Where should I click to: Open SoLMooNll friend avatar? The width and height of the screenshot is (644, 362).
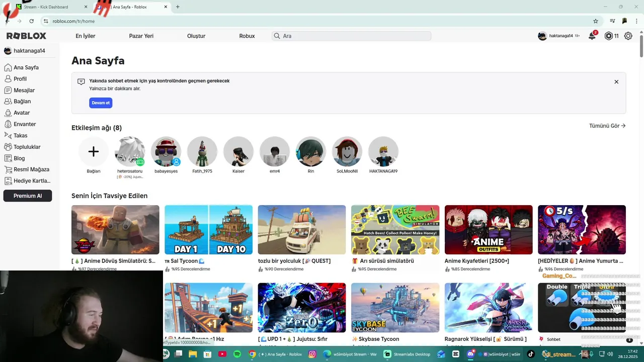click(347, 151)
